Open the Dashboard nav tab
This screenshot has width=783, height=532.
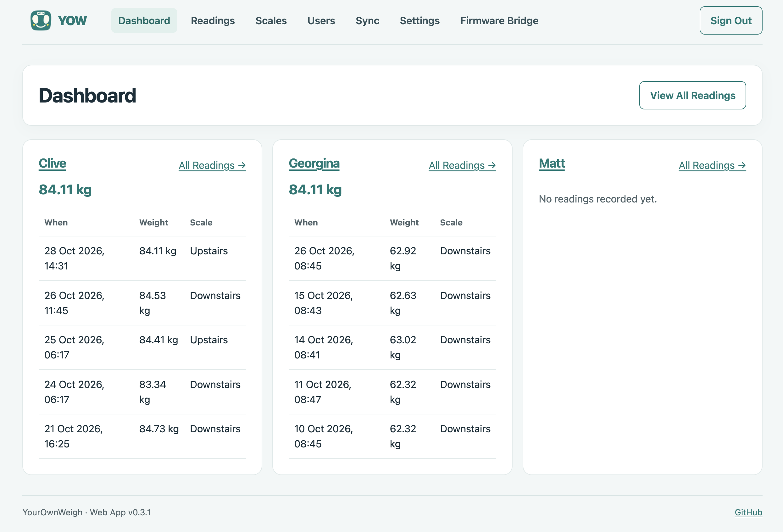pos(144,20)
